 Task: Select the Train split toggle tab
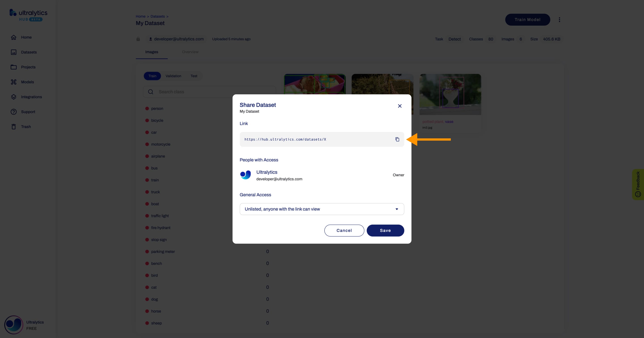[x=153, y=76]
